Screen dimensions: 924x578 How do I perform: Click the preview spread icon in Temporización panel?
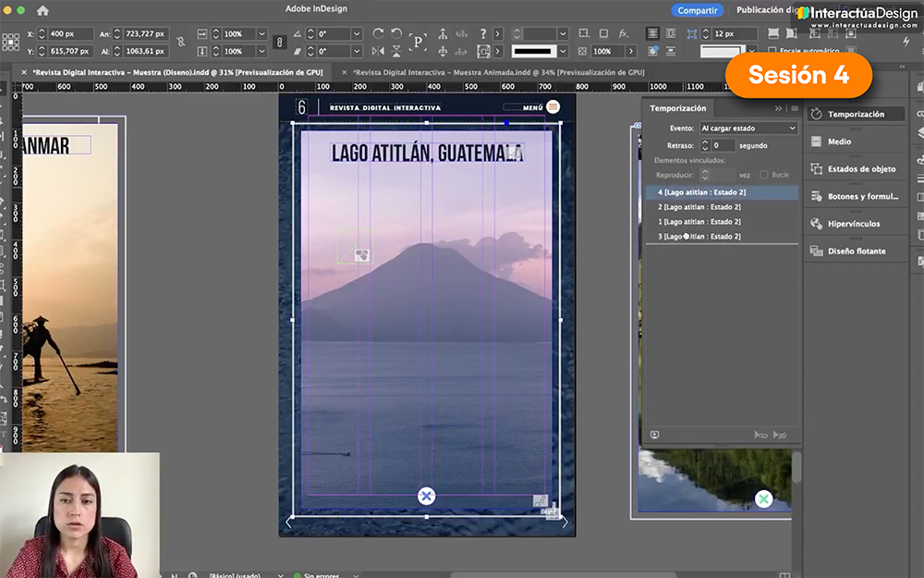click(x=655, y=435)
